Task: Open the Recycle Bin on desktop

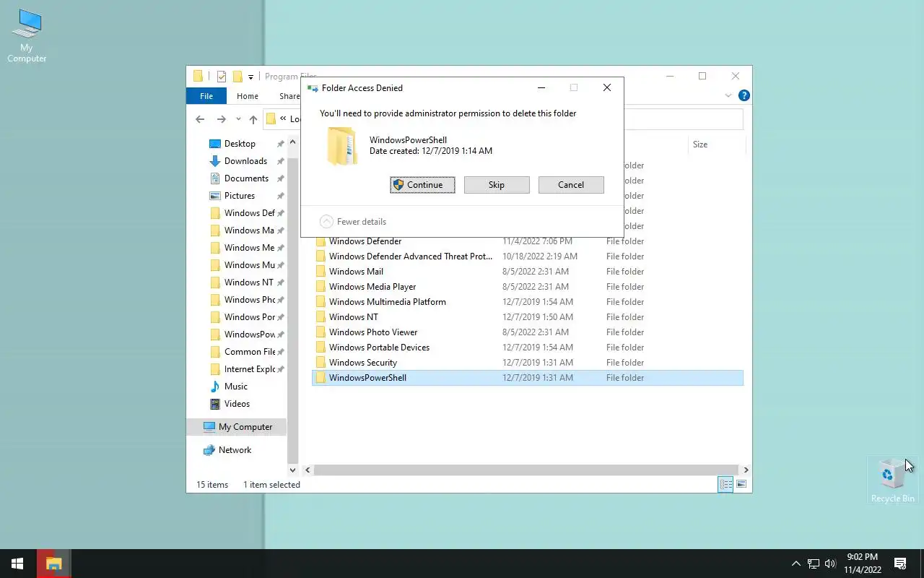Action: pos(892,480)
